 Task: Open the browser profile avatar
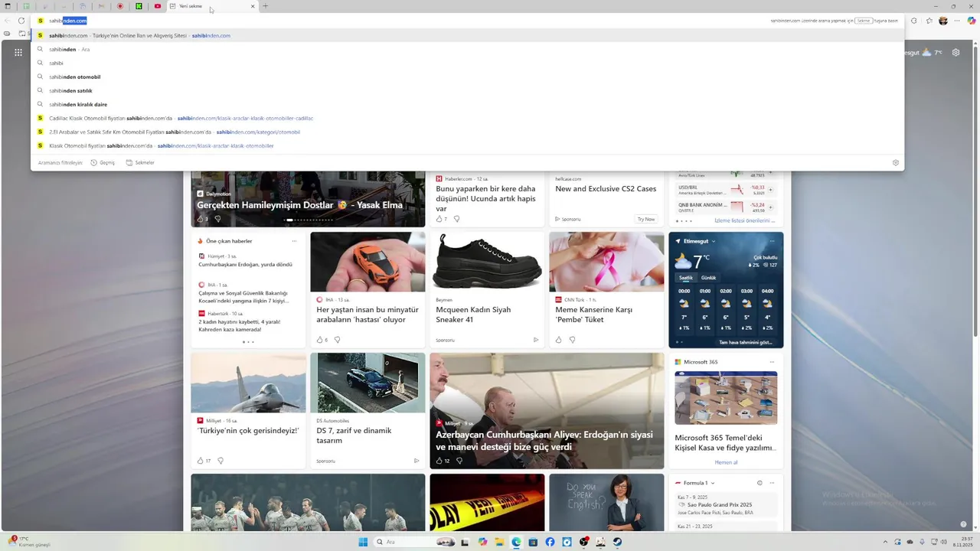click(943, 21)
